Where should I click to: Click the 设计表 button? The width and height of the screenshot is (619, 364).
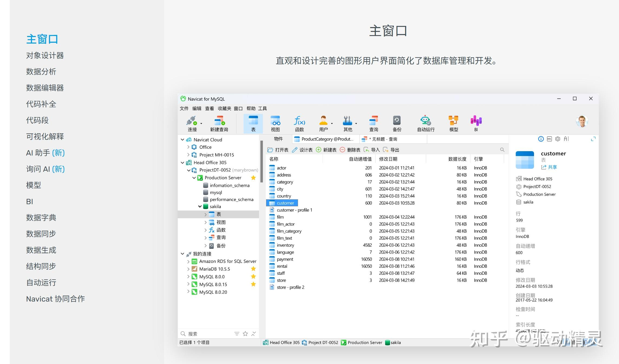pos(302,150)
